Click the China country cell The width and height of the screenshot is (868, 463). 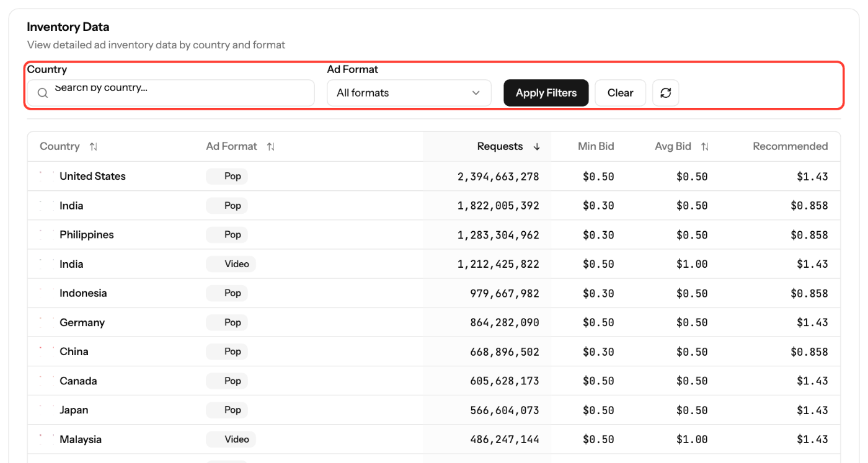74,351
